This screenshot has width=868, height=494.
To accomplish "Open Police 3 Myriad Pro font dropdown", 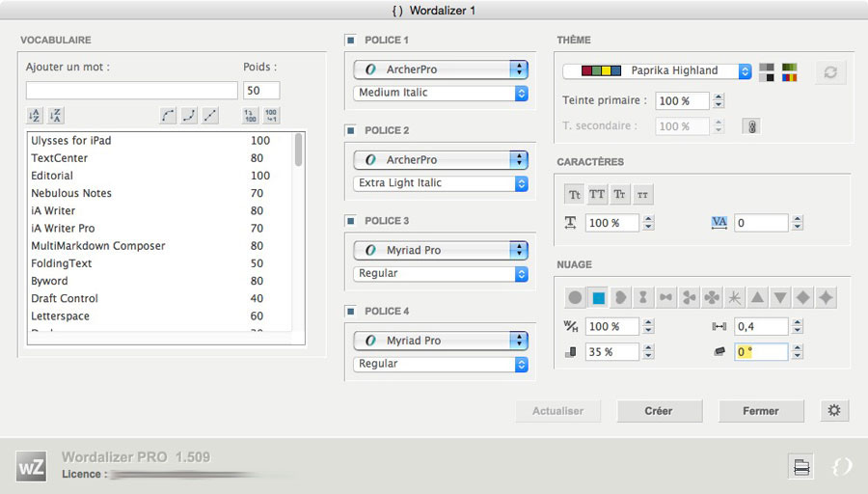I will pyautogui.click(x=441, y=250).
